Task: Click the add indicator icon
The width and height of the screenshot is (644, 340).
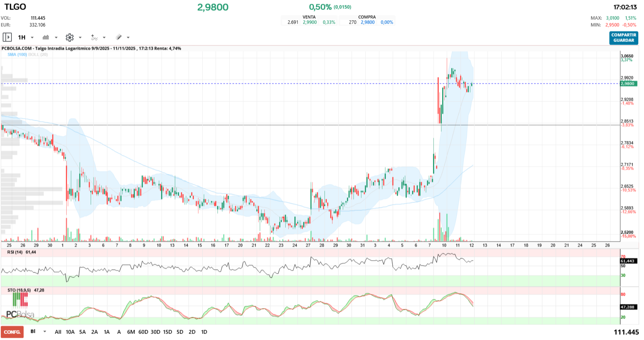Action: pos(94,37)
